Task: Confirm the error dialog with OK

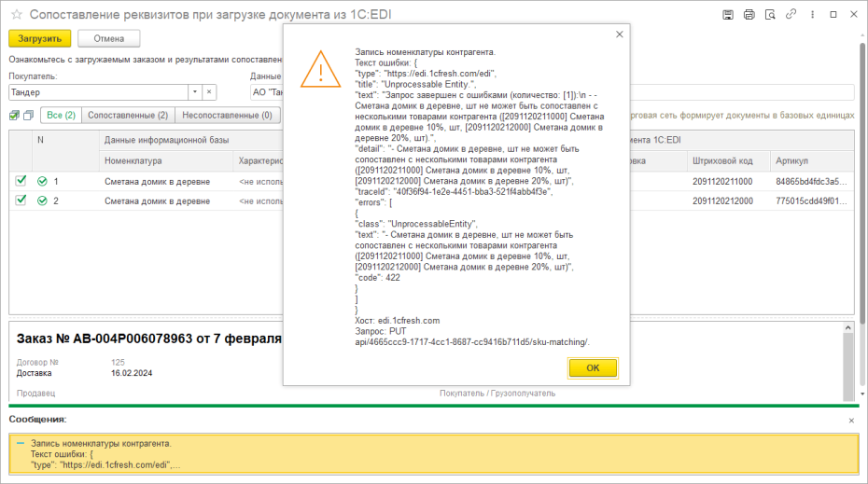Action: pyautogui.click(x=593, y=367)
